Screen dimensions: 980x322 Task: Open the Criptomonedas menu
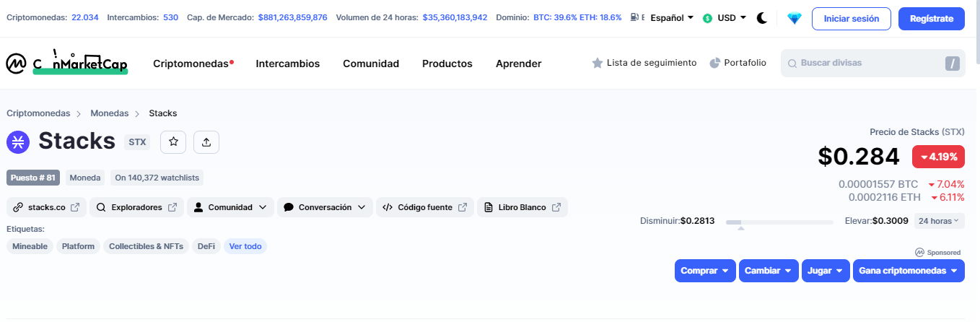tap(193, 64)
